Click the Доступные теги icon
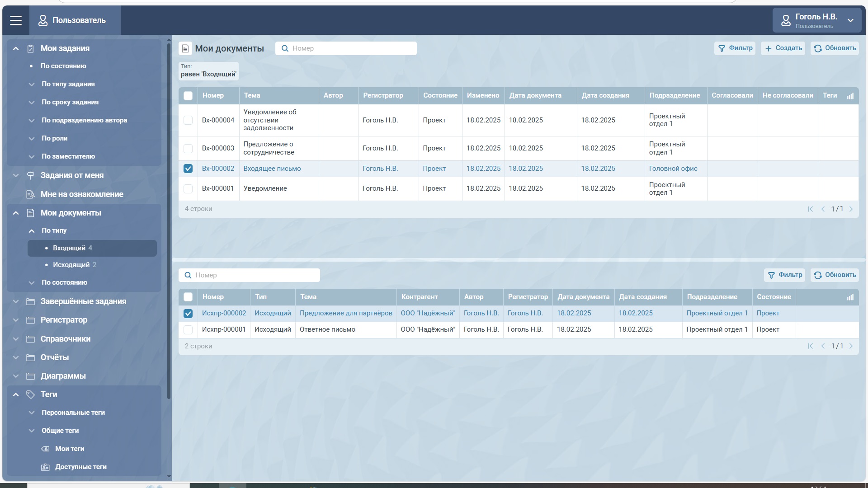This screenshot has height=488, width=868. pos(45,467)
